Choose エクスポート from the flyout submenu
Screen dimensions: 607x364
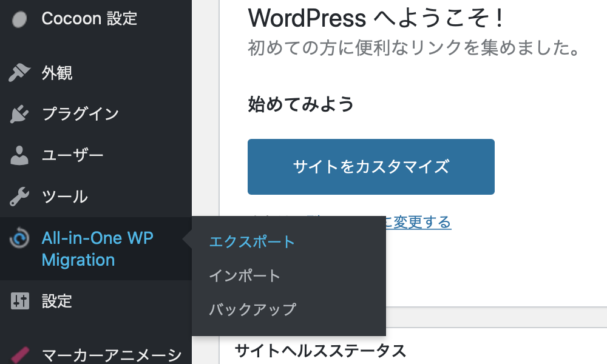[252, 242]
